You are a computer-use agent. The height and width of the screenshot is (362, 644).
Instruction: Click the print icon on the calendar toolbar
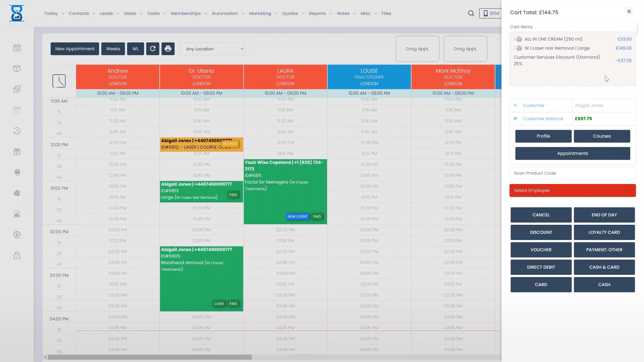168,48
